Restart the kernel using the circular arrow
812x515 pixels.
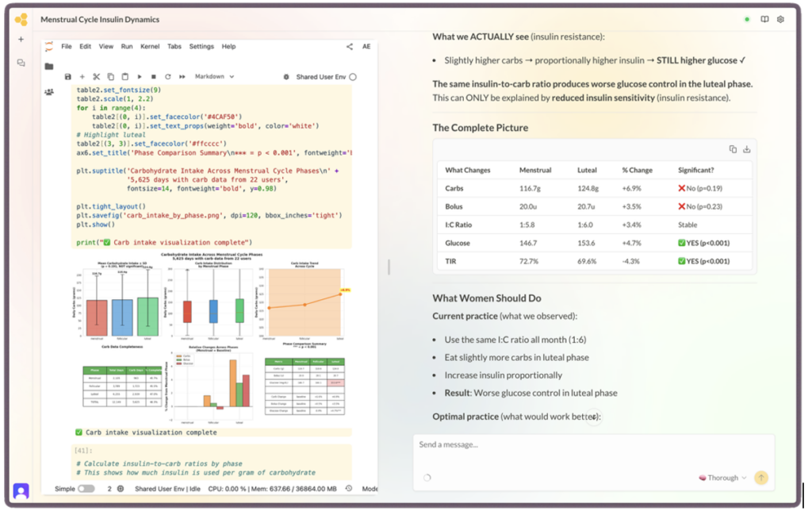(x=168, y=77)
